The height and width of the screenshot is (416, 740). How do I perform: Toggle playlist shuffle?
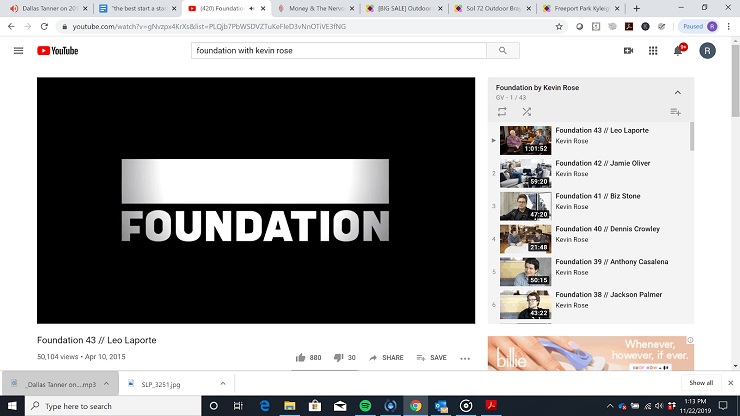(527, 112)
